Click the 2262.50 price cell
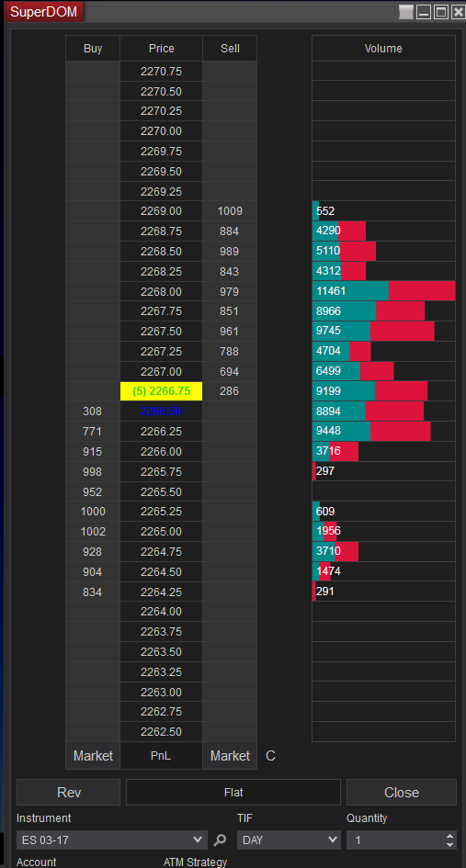 click(161, 731)
